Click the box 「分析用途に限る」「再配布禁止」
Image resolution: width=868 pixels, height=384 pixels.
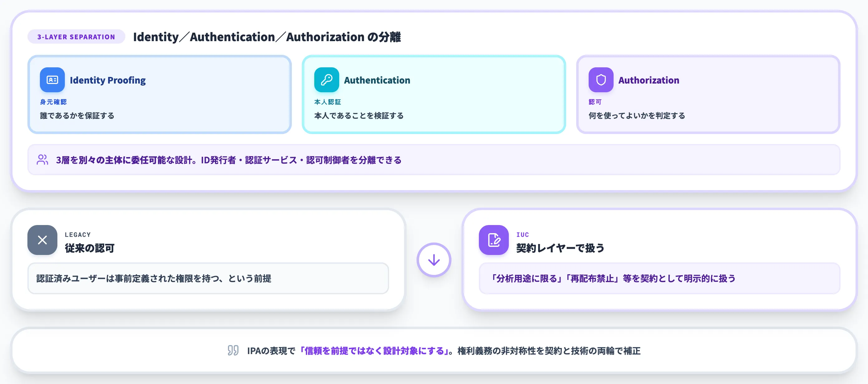coord(659,278)
